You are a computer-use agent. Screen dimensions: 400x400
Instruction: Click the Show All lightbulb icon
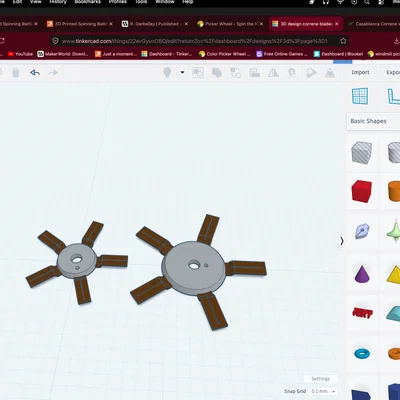point(167,72)
